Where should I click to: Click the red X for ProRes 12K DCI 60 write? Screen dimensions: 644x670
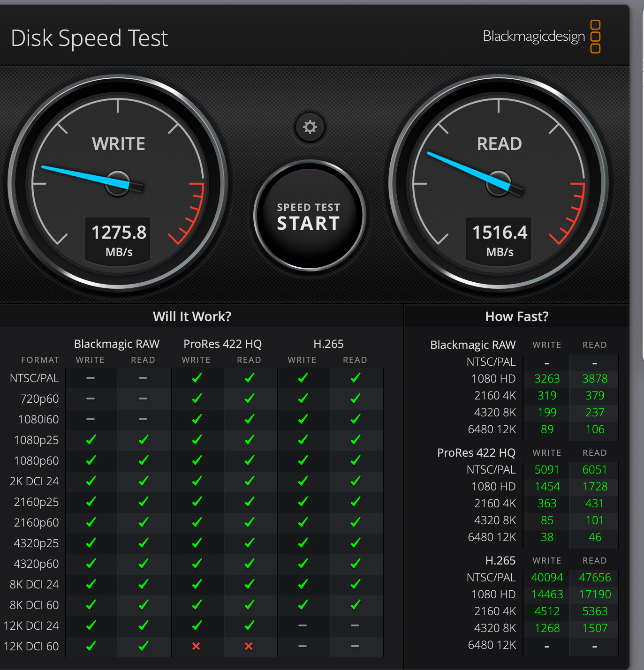pos(196,646)
